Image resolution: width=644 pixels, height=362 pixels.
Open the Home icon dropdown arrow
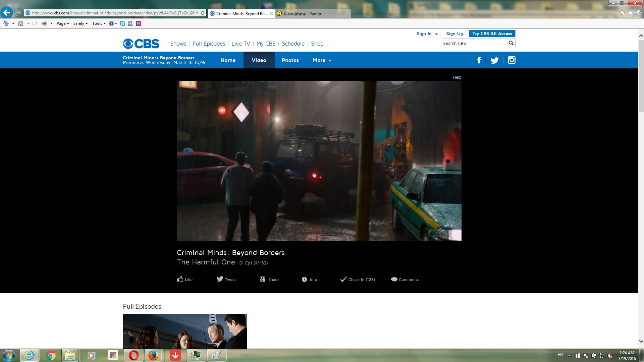point(13,23)
